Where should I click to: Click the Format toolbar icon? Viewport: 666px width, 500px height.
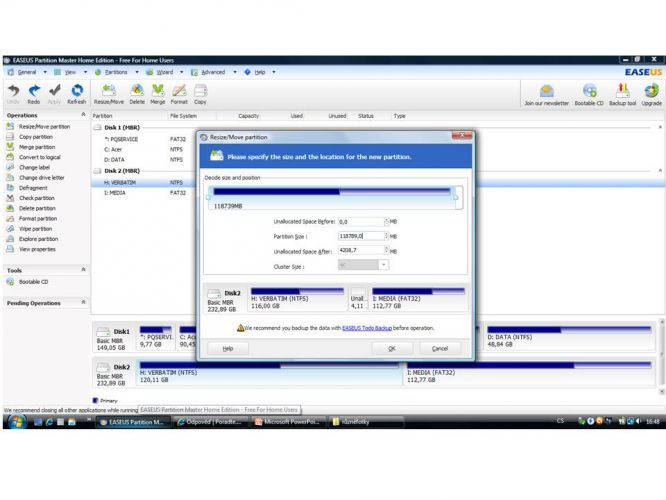point(179,94)
